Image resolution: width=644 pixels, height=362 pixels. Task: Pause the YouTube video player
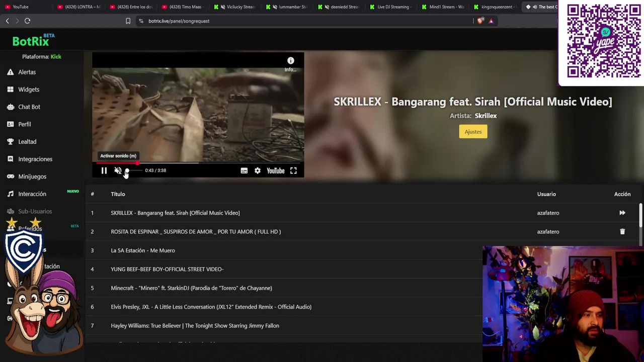[104, 170]
